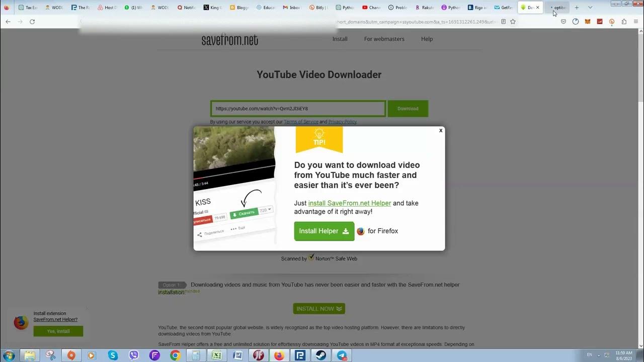Switch to the Gmail 'Inbox' tab

click(292, 8)
